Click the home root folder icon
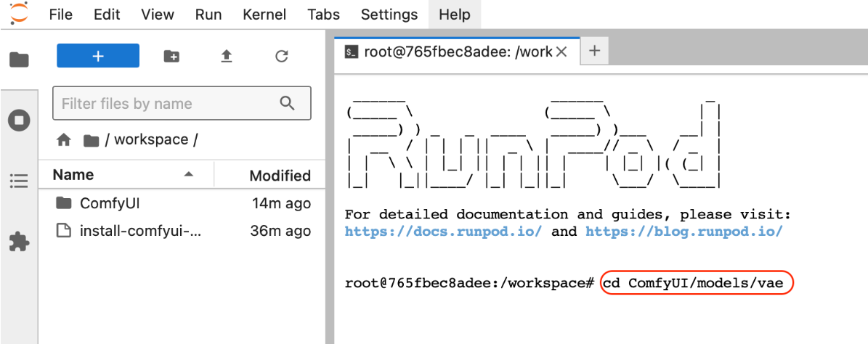Viewport: 868px width, 344px height. (x=64, y=140)
